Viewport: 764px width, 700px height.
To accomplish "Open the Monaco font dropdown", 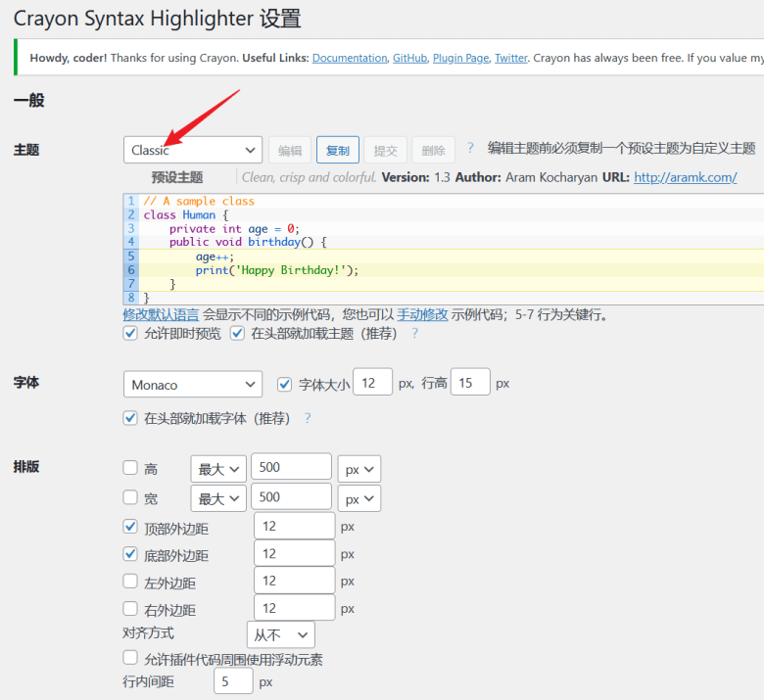I will [x=192, y=385].
